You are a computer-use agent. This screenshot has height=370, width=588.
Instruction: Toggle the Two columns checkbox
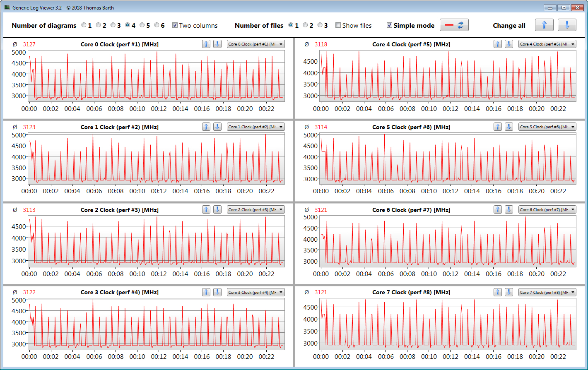click(175, 25)
